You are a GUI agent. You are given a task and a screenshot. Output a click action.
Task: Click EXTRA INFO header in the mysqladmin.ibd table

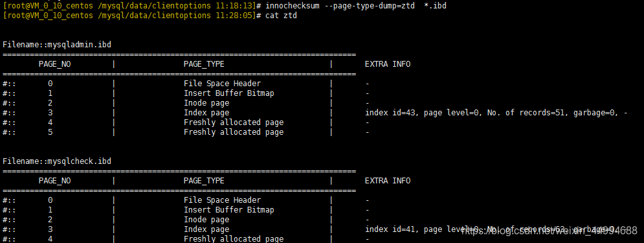click(x=387, y=64)
